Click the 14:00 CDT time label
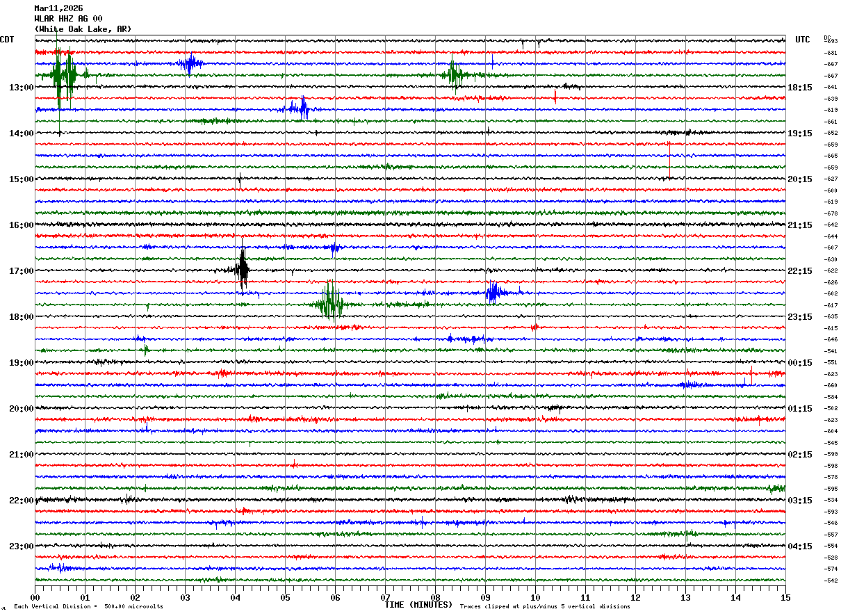 point(21,133)
